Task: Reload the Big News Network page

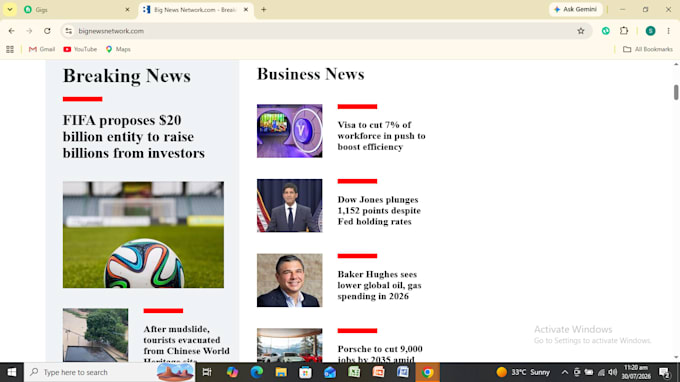Action: 47,31
